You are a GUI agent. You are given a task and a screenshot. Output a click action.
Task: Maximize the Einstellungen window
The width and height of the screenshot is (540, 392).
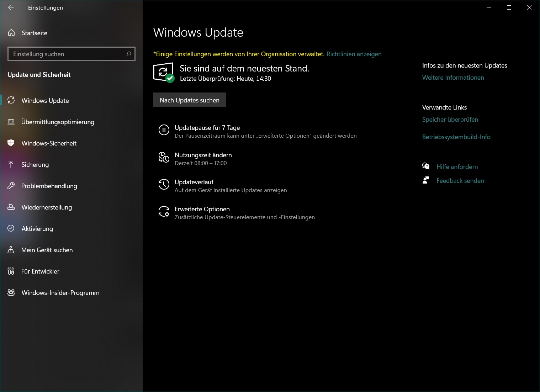(509, 7)
